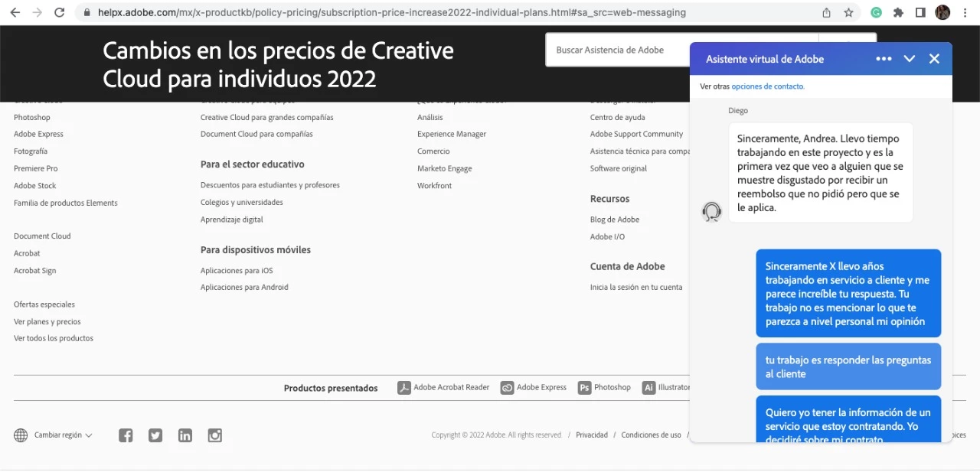
Task: Open the Privacidad footer link
Action: point(592,435)
